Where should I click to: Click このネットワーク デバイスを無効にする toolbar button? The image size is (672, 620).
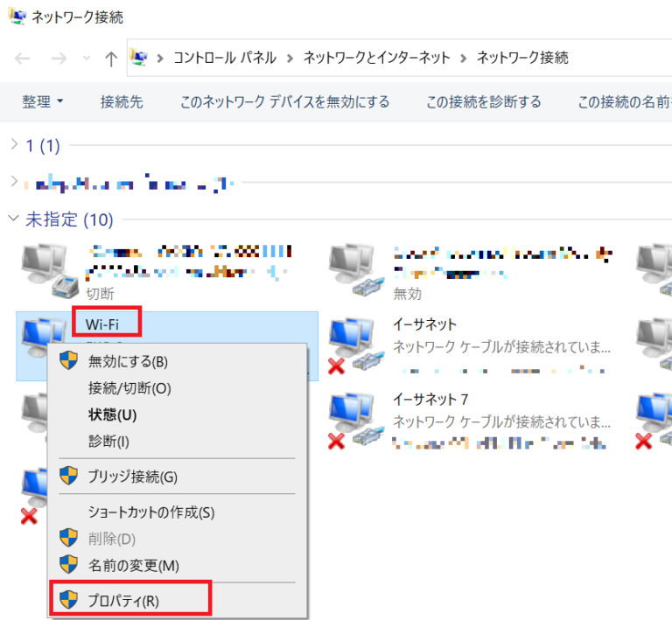click(284, 102)
